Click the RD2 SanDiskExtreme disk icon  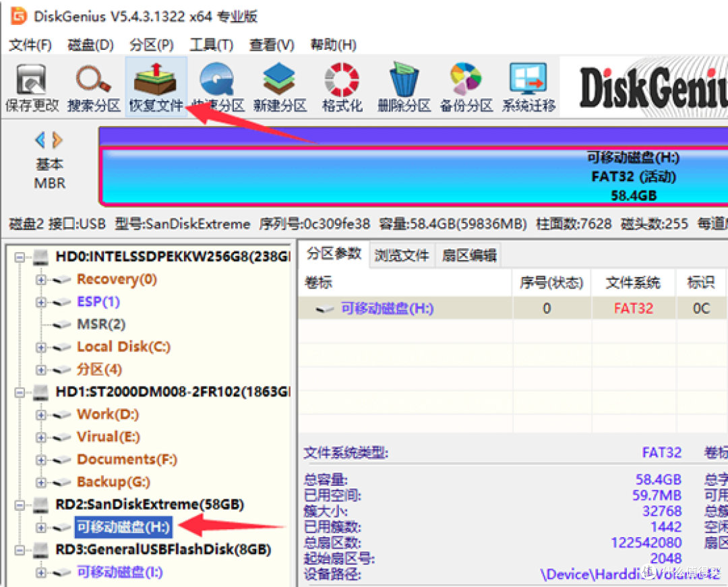[x=41, y=505]
